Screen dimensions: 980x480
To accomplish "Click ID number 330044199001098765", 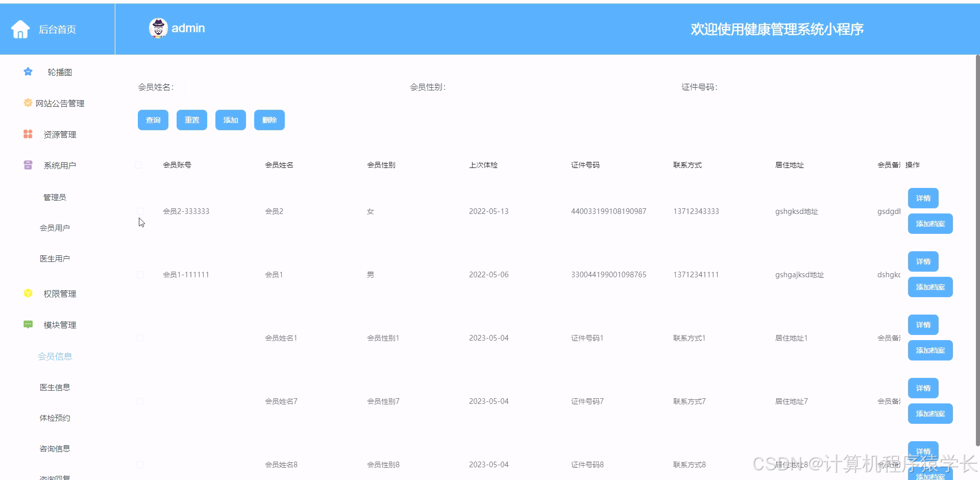I will [608, 275].
